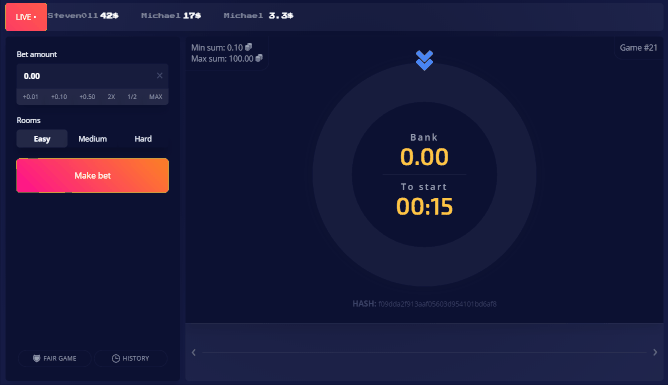Double the bet with 2X
Screen dimensions: 668x385
coord(111,97)
